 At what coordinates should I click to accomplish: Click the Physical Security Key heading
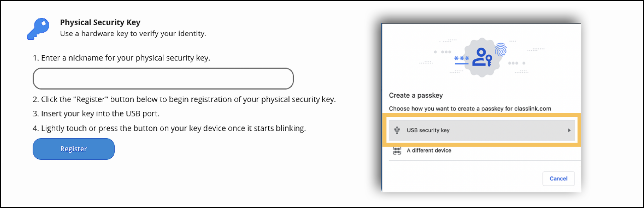pos(100,22)
